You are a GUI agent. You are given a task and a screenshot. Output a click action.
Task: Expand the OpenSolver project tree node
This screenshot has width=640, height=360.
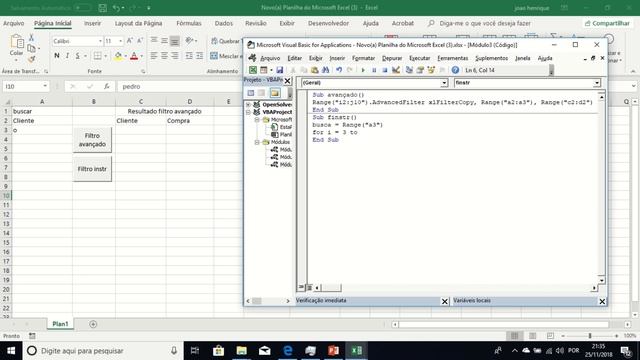point(248,104)
